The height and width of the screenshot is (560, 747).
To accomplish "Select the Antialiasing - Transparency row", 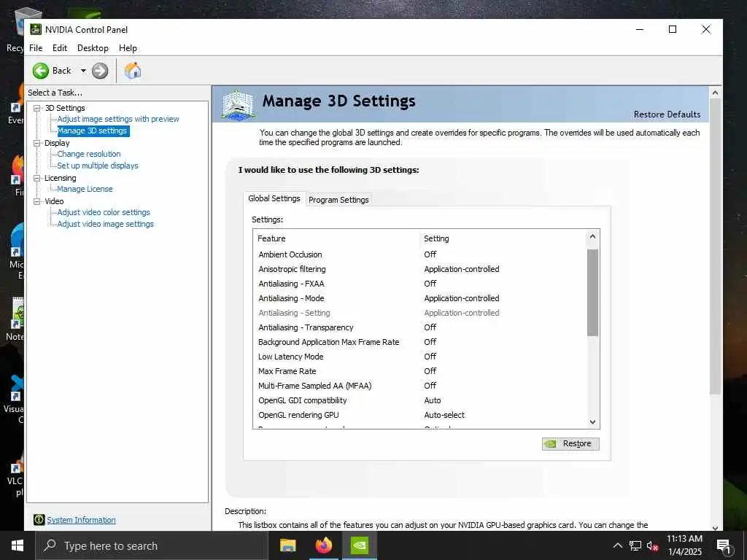I will [420, 327].
